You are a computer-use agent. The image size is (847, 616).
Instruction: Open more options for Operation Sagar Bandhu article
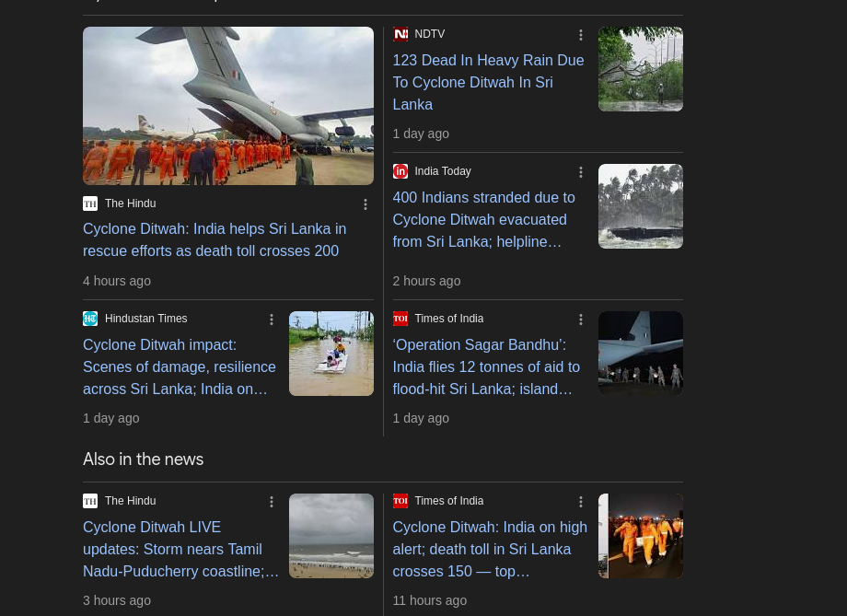[x=581, y=320]
